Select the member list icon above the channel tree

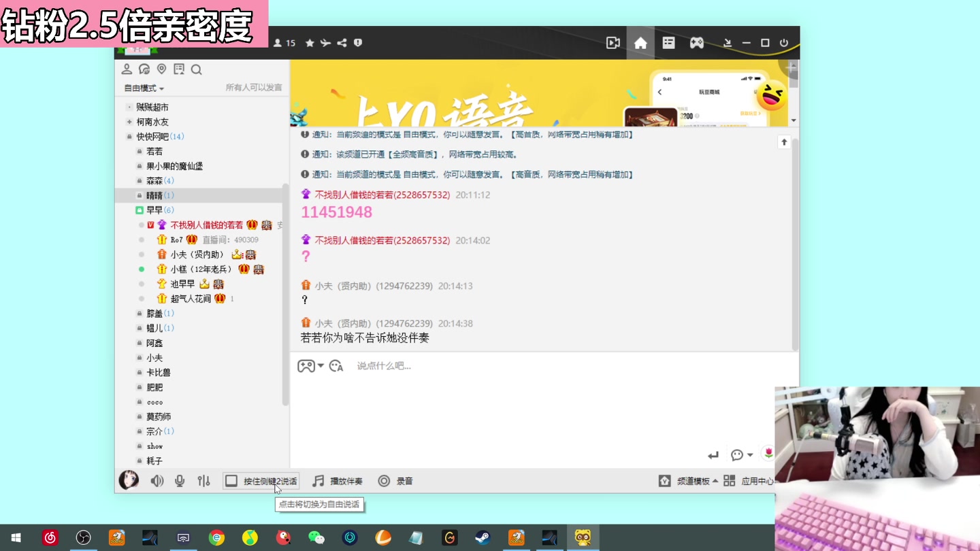pos(126,69)
